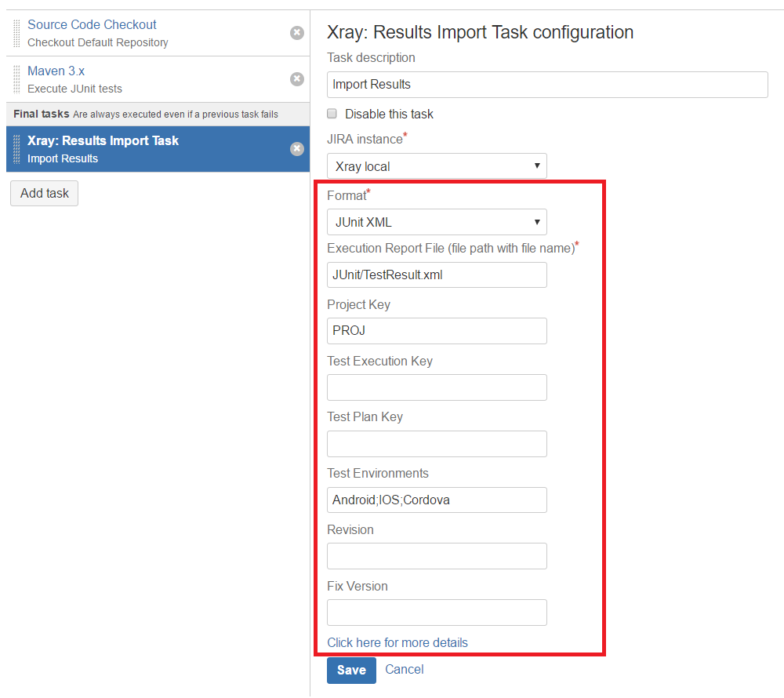Remove the Source Code Checkout task
784x698 pixels.
click(297, 33)
